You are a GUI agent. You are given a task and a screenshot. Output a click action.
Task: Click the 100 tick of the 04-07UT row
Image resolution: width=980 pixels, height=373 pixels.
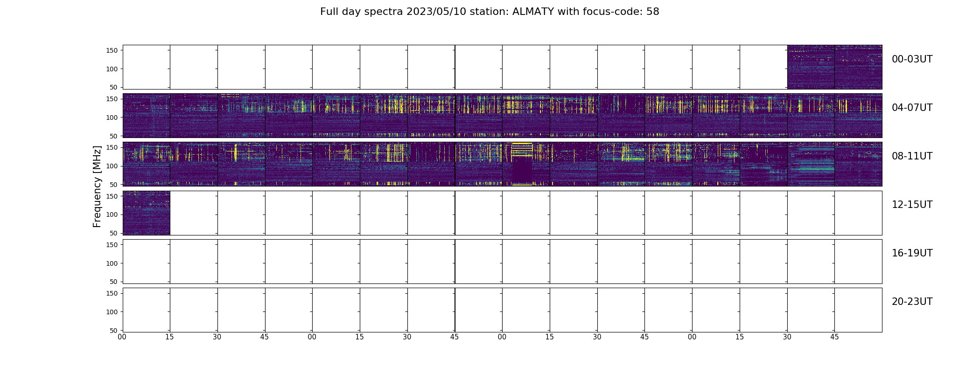tap(112, 117)
